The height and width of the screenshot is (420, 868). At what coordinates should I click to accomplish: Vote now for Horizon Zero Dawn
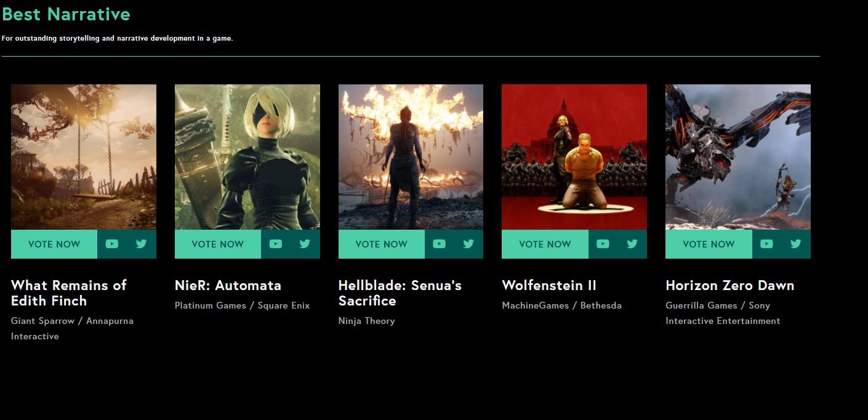click(709, 244)
